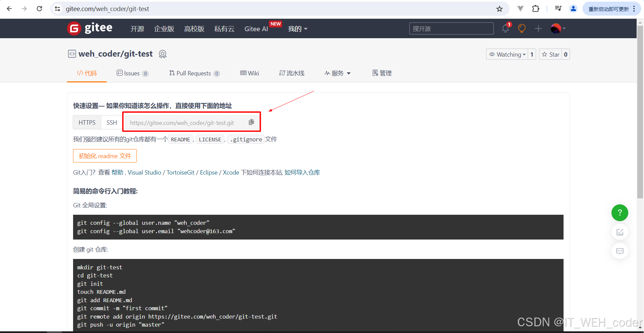Expand the 服务 dropdown tab
Viewport: 644px width, 333px height.
[x=337, y=73]
